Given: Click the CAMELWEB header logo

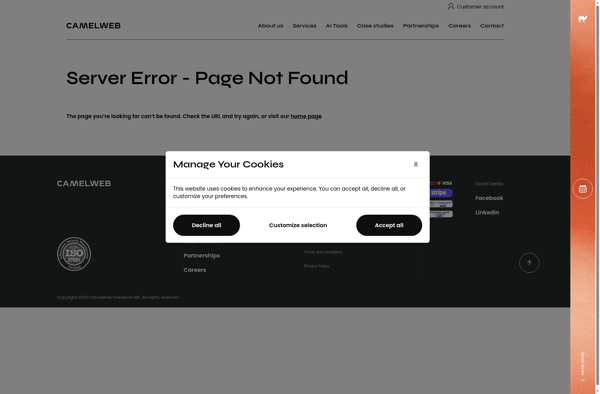Looking at the screenshot, I should pyautogui.click(x=93, y=26).
